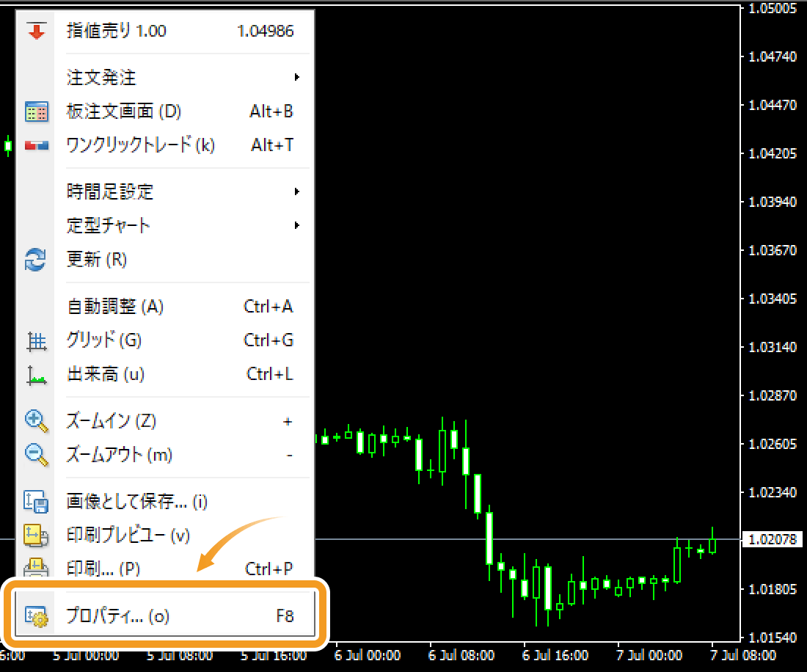Click the F8 shortcut text
Viewport: 807px width, 672px height.
[x=285, y=616]
